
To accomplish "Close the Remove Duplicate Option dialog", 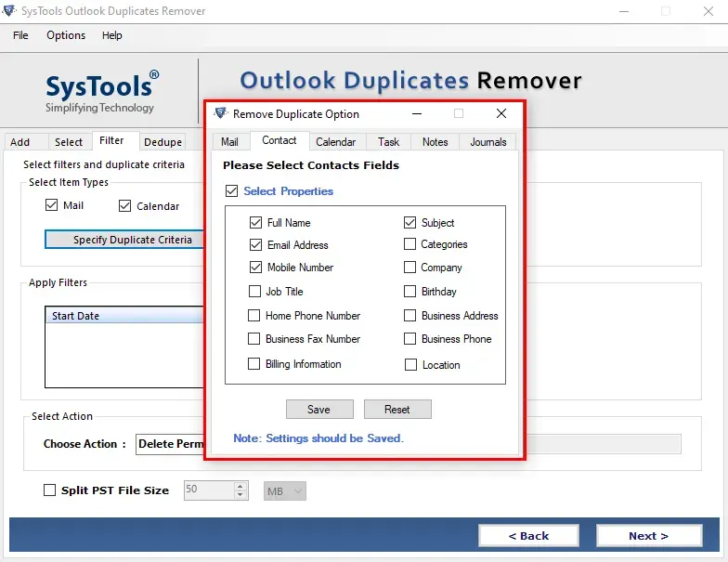I will [501, 113].
